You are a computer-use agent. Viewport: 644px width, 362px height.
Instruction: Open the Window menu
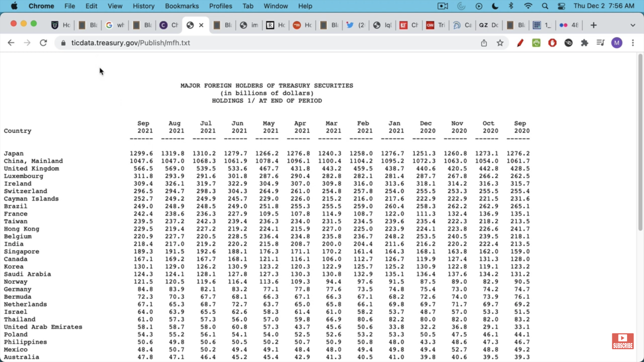(x=276, y=6)
